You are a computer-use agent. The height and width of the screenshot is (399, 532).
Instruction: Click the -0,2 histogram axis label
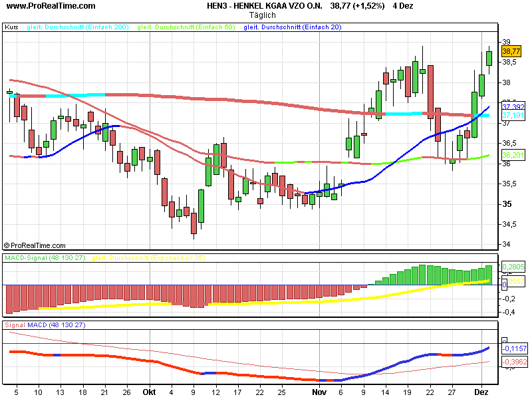pos(509,299)
